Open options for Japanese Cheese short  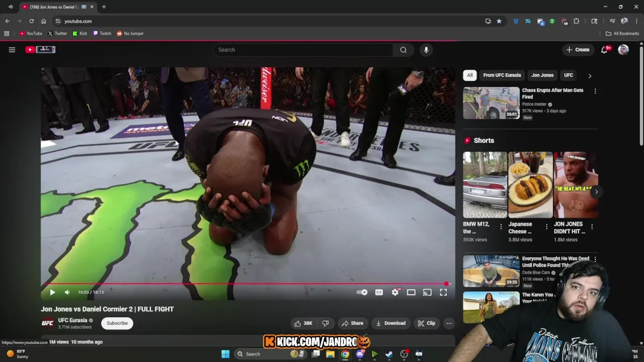[x=546, y=227]
